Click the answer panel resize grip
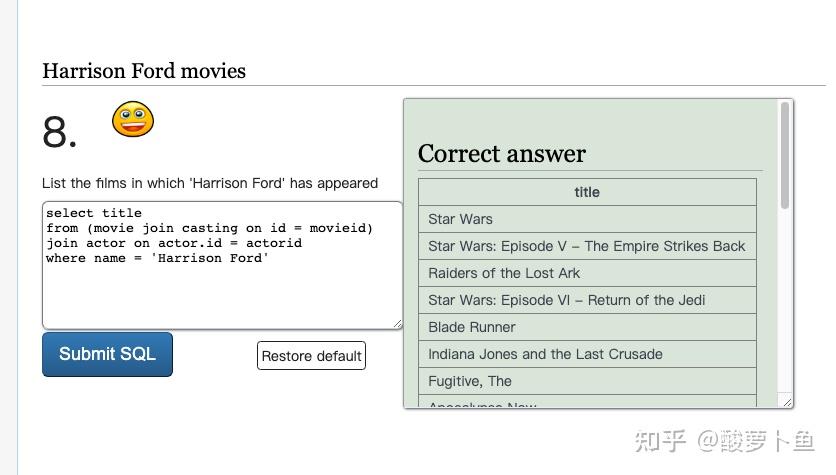Viewport: 836px width, 475px height. coord(787,401)
